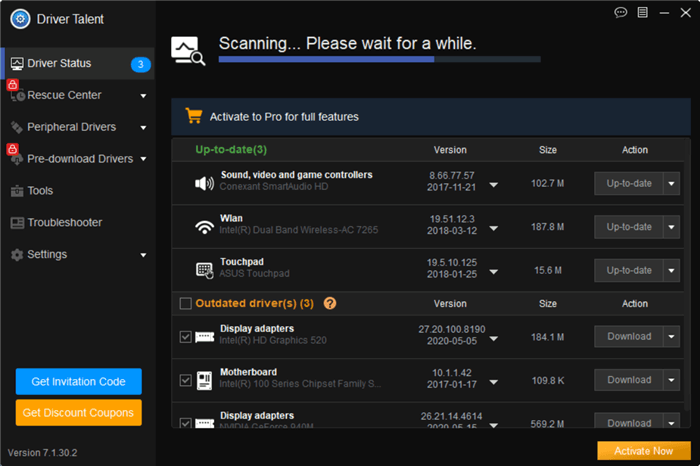Open Troubleshooter in the sidebar
700x466 pixels.
coord(79,223)
